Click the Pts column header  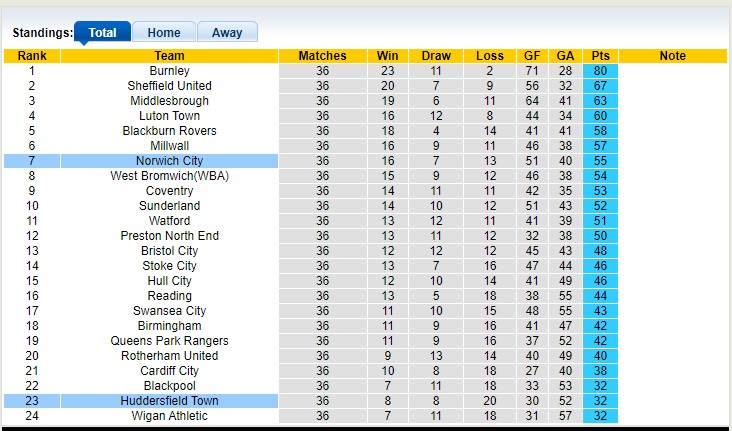601,56
